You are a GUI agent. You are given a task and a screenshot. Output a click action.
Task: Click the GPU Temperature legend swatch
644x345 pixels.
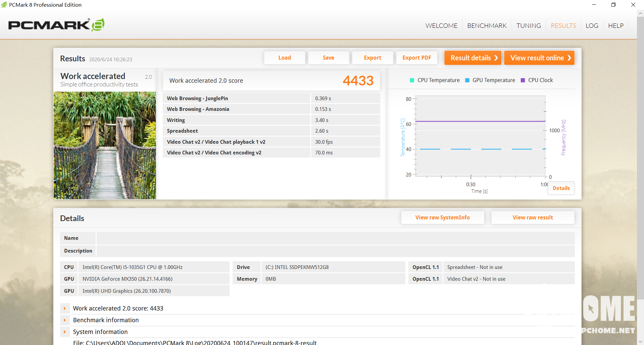coord(467,80)
